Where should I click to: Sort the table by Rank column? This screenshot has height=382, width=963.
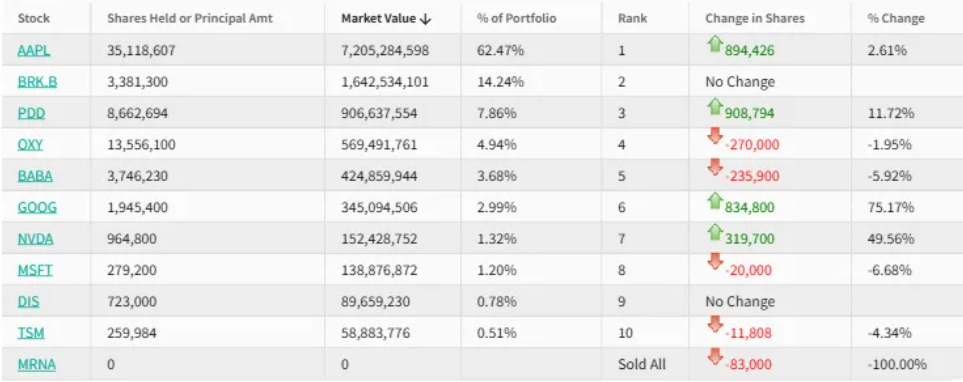pos(632,18)
